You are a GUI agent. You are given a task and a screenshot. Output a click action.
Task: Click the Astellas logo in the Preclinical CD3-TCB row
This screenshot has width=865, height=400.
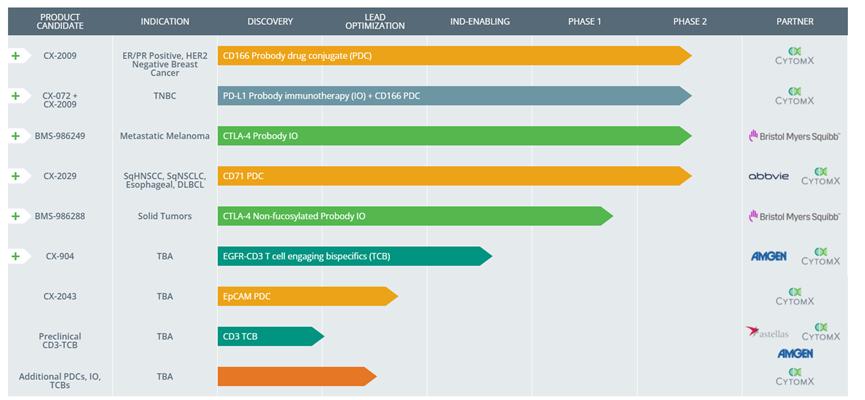point(767,333)
